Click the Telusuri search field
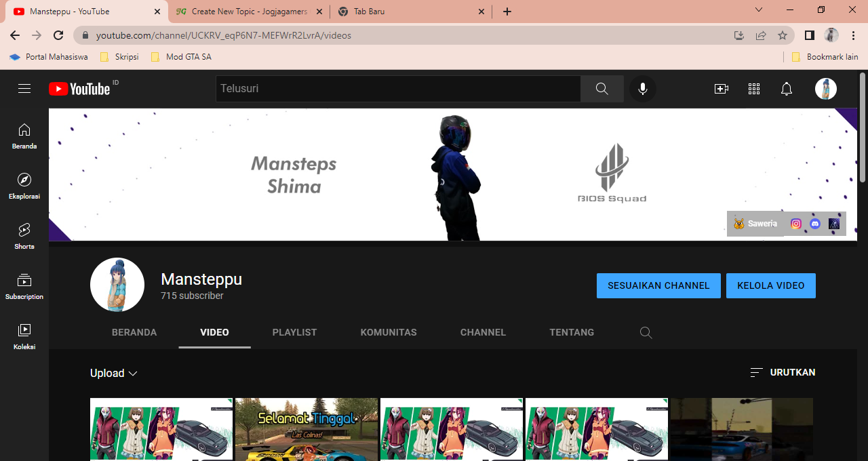This screenshot has width=868, height=461. (x=398, y=89)
